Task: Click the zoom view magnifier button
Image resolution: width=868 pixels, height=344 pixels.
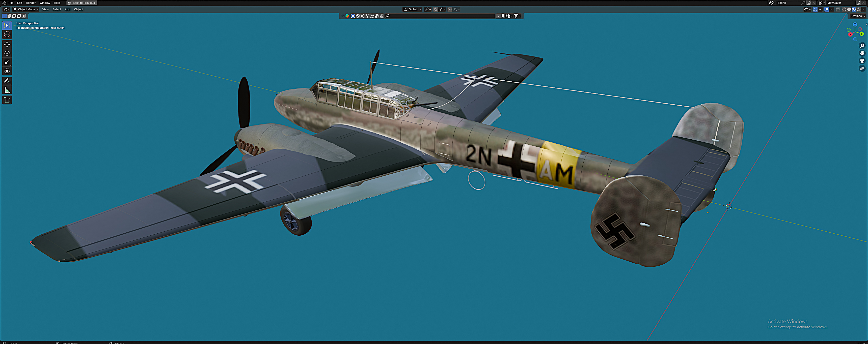Action: pyautogui.click(x=862, y=45)
